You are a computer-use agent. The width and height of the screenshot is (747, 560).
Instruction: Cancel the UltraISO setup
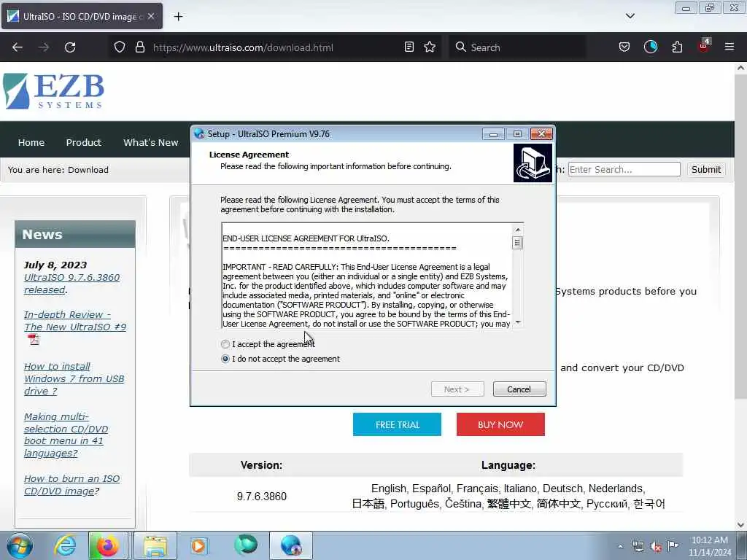point(519,389)
